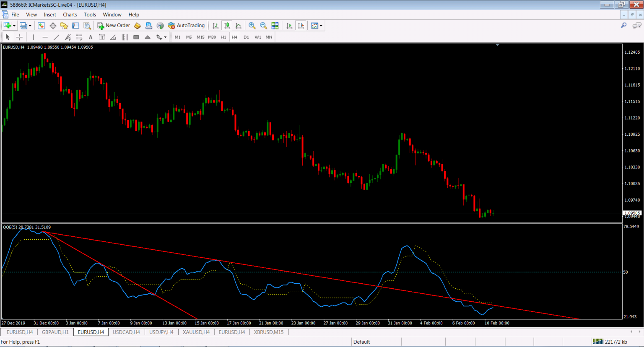Switch to line chart mode
This screenshot has height=347, width=644.
coord(239,26)
